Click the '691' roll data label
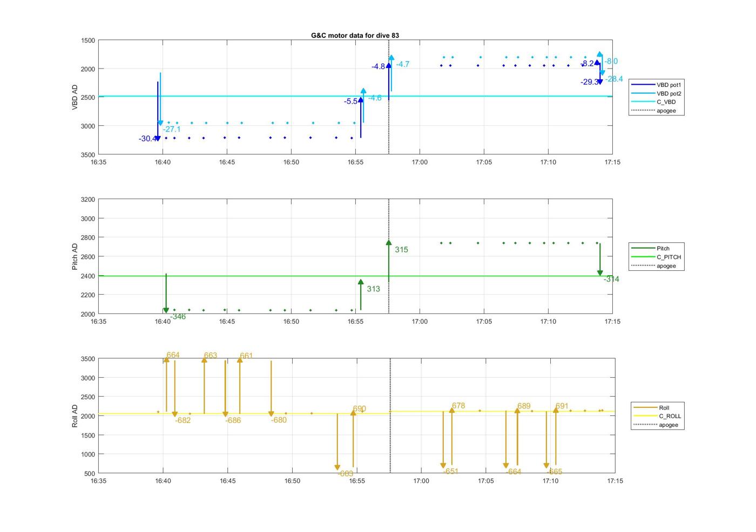The width and height of the screenshot is (756, 532). [x=562, y=406]
